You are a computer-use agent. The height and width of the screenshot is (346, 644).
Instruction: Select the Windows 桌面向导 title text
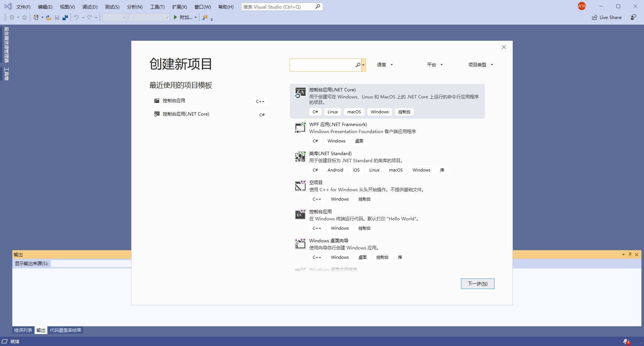coord(329,241)
